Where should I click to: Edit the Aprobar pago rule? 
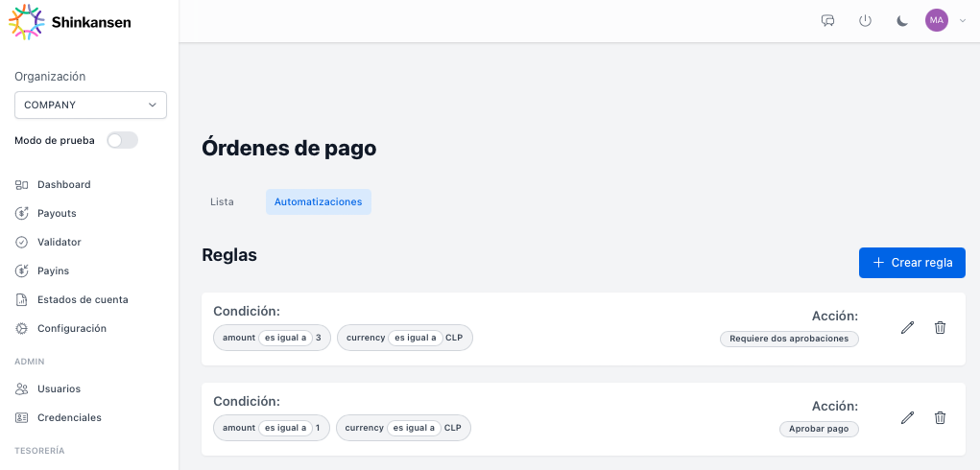coord(907,417)
